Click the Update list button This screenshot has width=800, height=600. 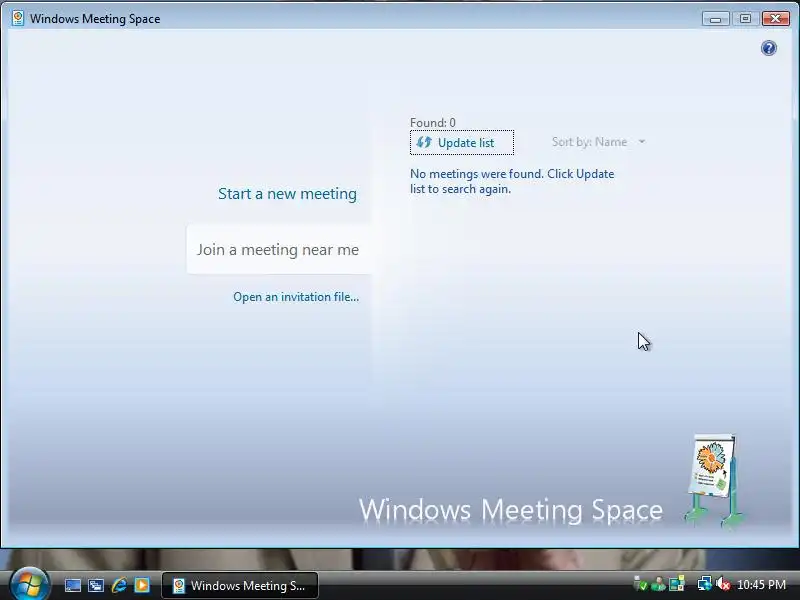coord(462,143)
